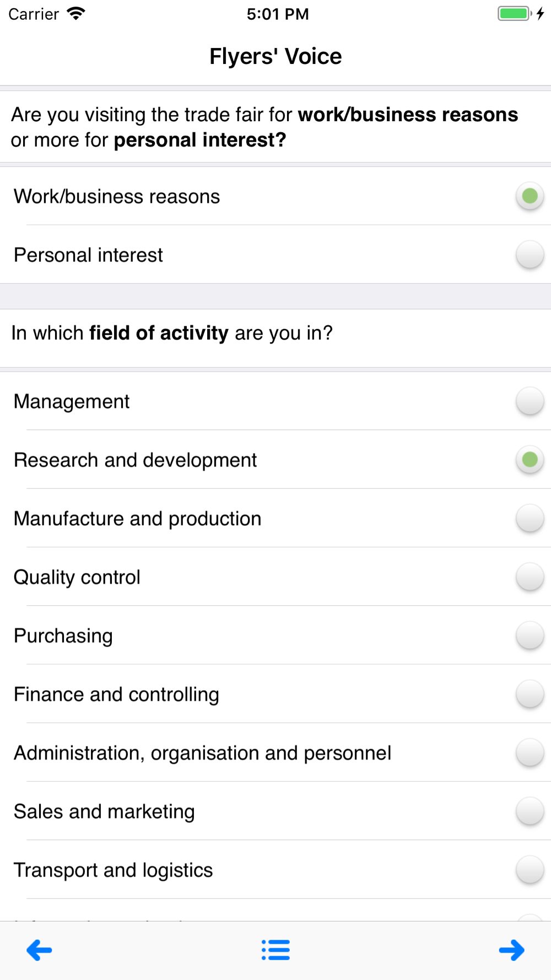Viewport: 551px width, 980px height.
Task: Select Purchasing radio button
Action: pos(530,636)
